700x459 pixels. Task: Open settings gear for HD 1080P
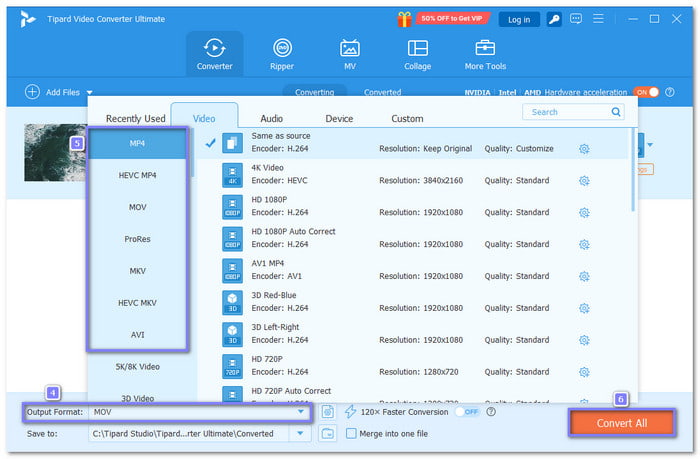(584, 213)
